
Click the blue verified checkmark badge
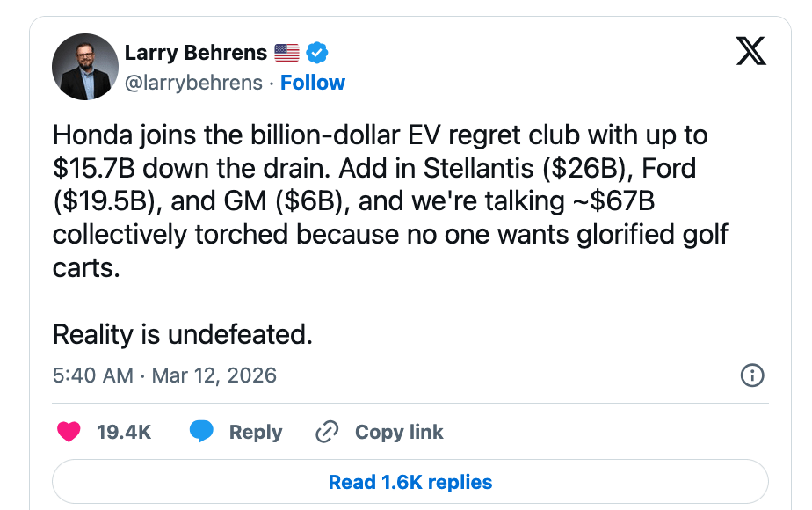coord(316,53)
